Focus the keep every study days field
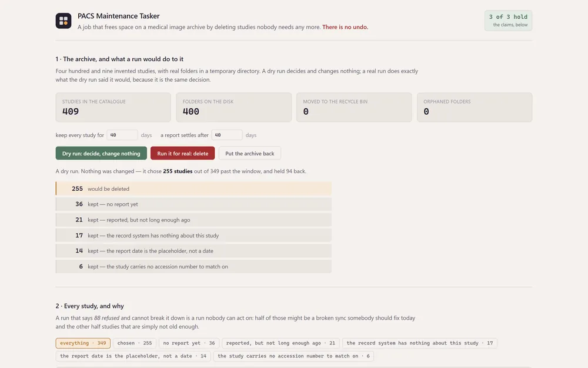 122,135
